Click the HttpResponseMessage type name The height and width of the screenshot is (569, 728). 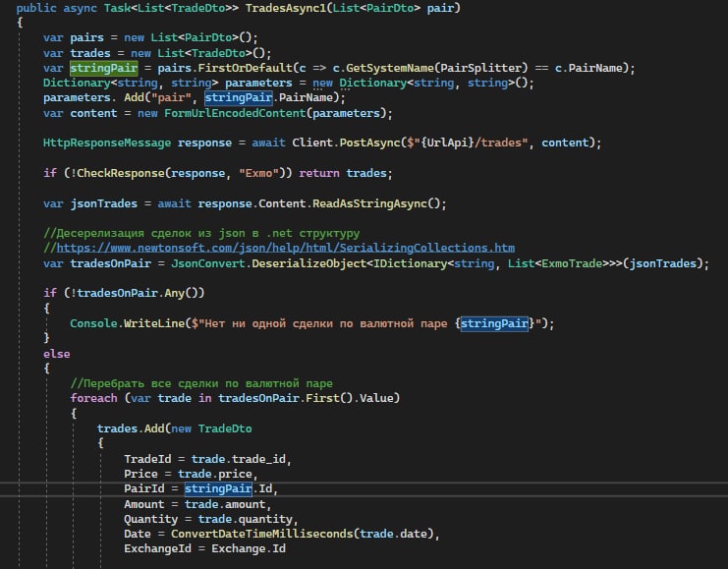pyautogui.click(x=107, y=142)
